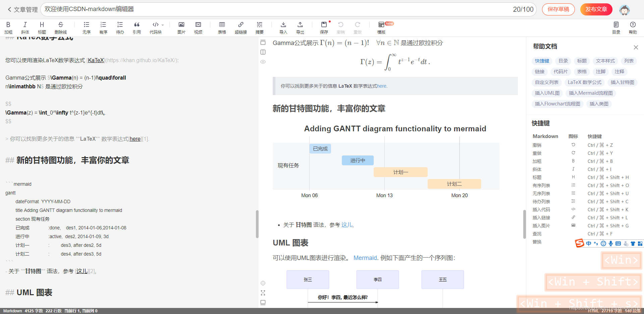
Task: Insert a video (视频)
Action: point(198,28)
